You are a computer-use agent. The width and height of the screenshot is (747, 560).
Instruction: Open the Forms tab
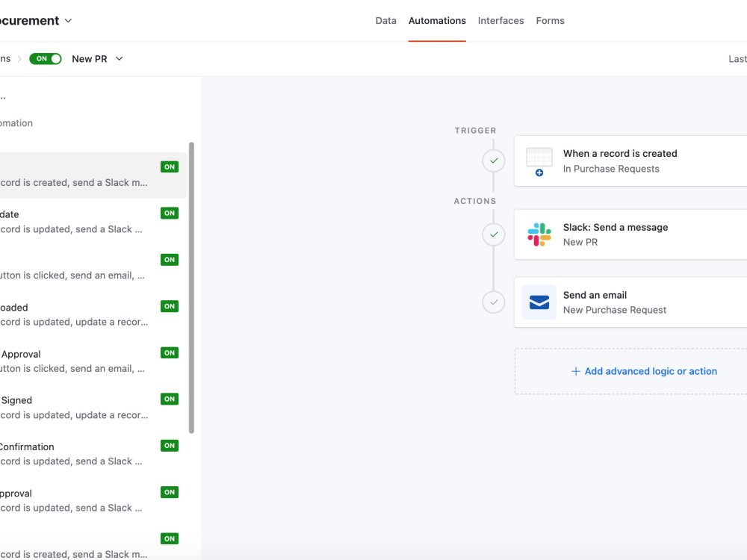(551, 20)
